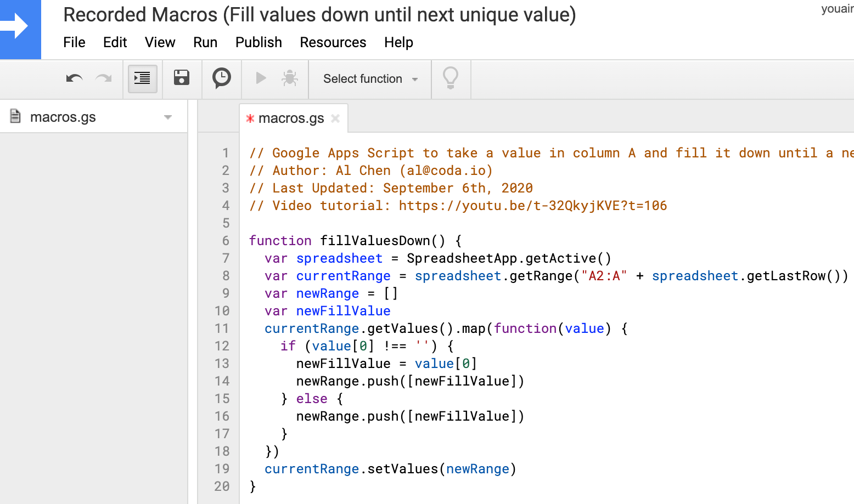Save the script with the floppy disk icon
This screenshot has width=854, height=504.
(182, 78)
